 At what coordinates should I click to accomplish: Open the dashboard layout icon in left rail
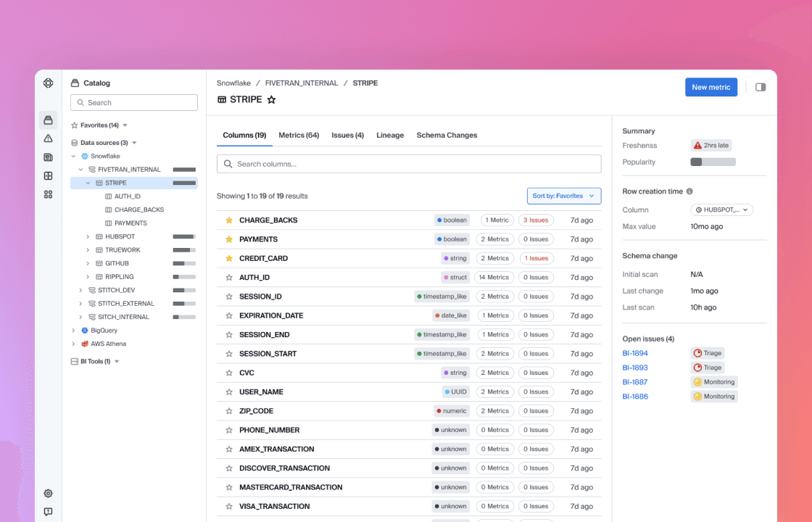(48, 176)
